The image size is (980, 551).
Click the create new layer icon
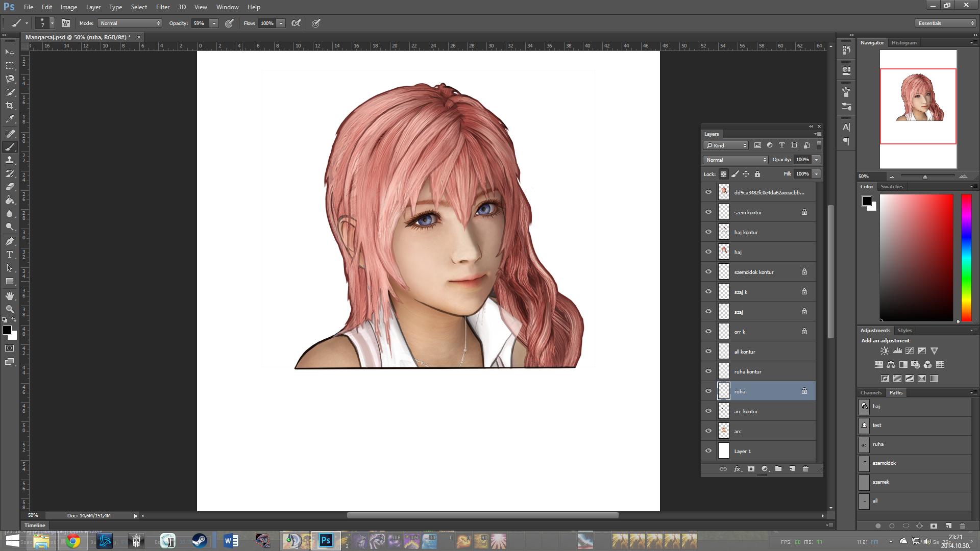pos(792,469)
